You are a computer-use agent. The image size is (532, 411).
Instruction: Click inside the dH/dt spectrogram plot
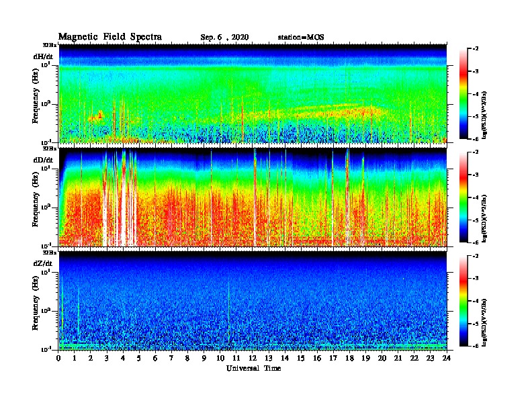pos(253,93)
